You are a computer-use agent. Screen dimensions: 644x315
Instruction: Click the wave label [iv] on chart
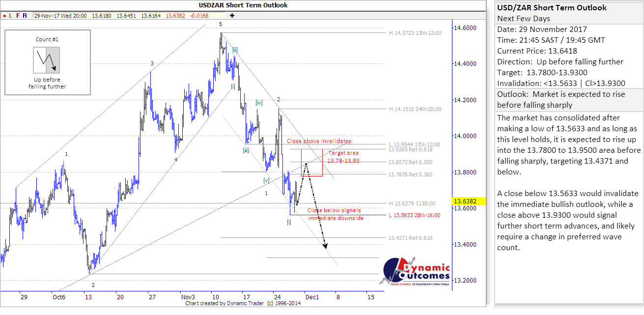(259, 103)
